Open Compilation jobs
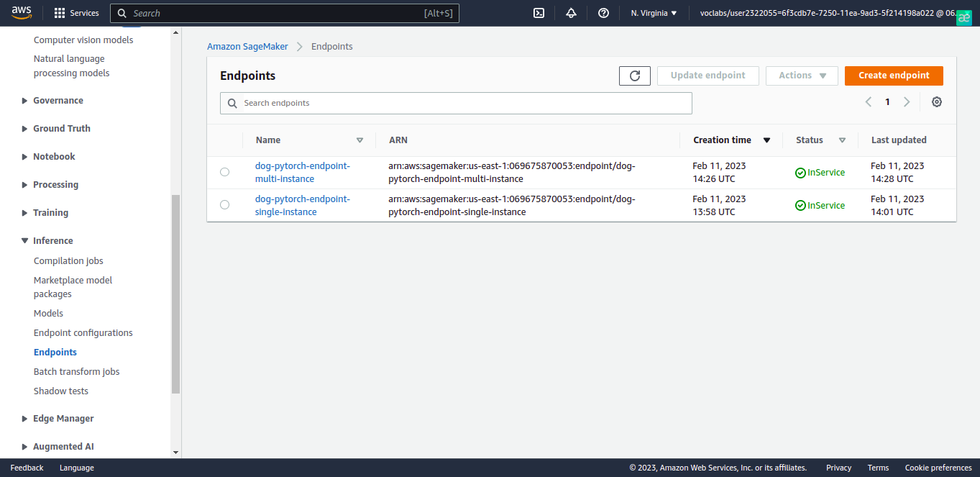980x477 pixels. click(68, 261)
